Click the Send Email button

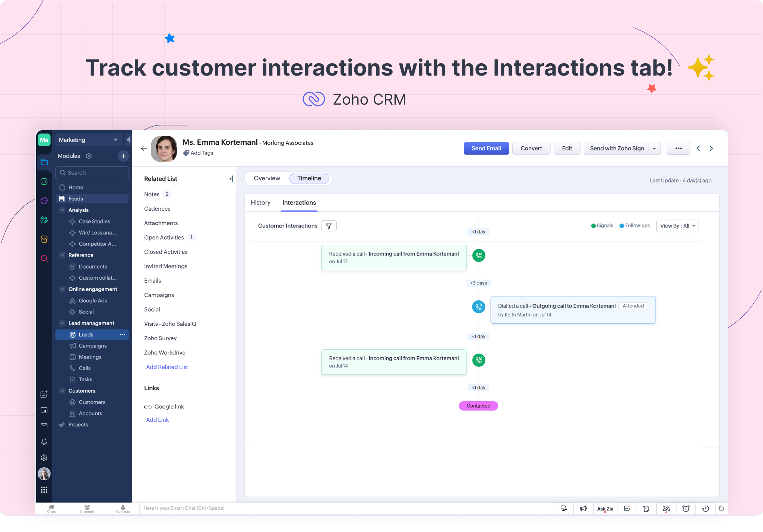pyautogui.click(x=486, y=149)
